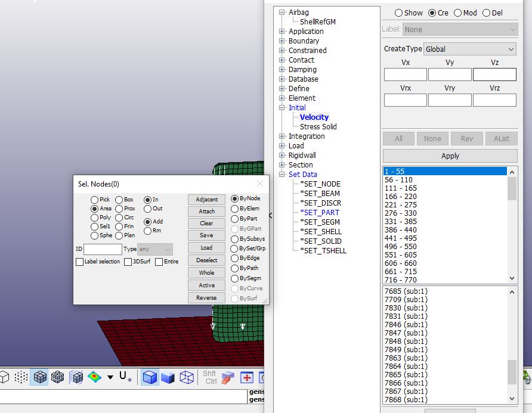The width and height of the screenshot is (532, 413).
Task: Collapse the Initial tree branch
Action: click(283, 107)
